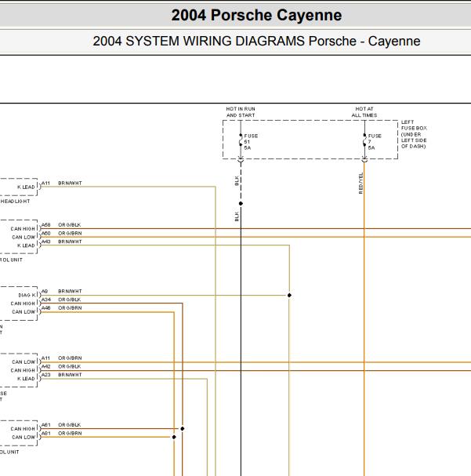Click the fuse 7 symbol in fuse box
Screen dimensions: 471x476
(x=364, y=140)
